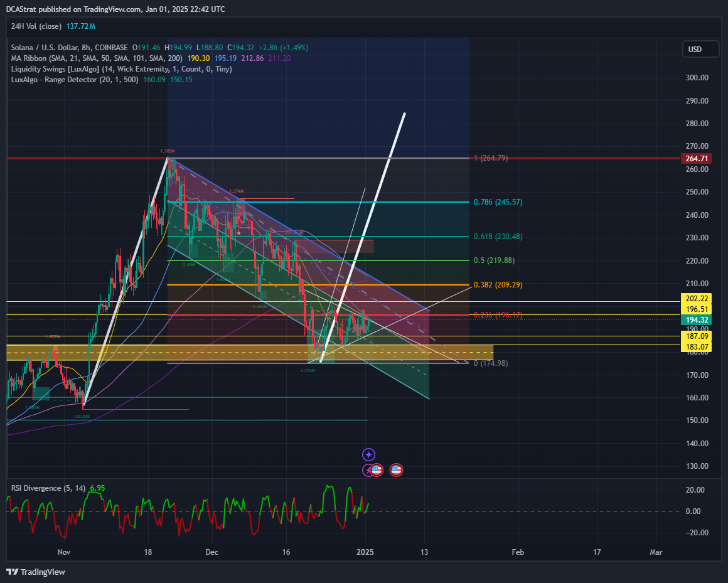
Task: Click the Mar label on the time axis
Action: tap(656, 552)
